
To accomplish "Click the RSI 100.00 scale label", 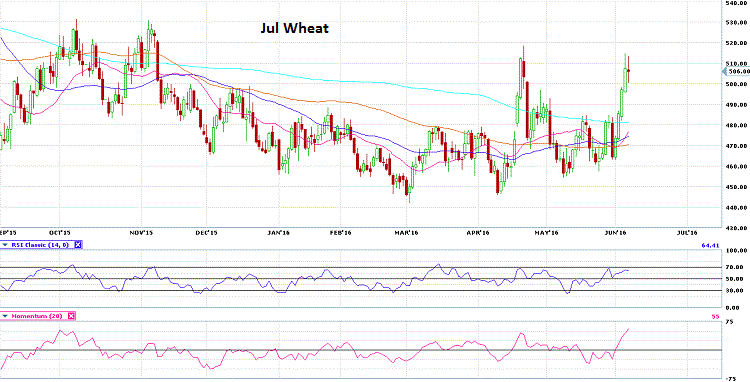I will click(737, 250).
